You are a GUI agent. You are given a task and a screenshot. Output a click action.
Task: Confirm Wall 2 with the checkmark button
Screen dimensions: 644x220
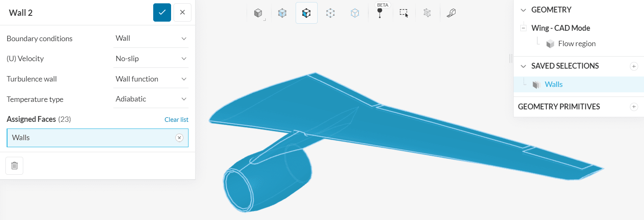(x=162, y=12)
